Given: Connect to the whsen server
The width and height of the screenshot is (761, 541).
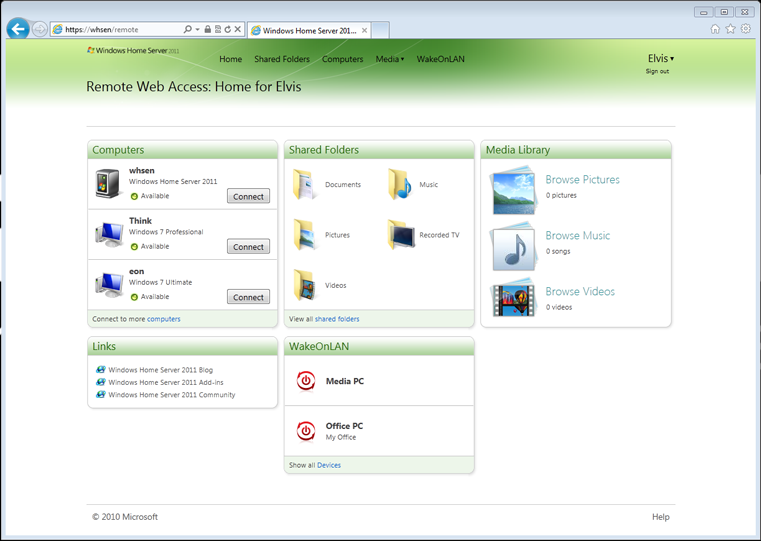Looking at the screenshot, I should tap(248, 197).
